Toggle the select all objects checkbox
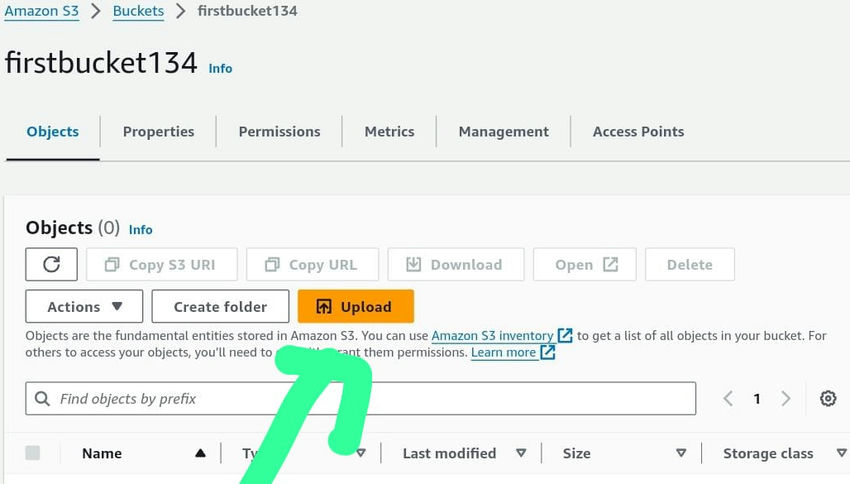Screen dimensions: 850x484 point(33,453)
